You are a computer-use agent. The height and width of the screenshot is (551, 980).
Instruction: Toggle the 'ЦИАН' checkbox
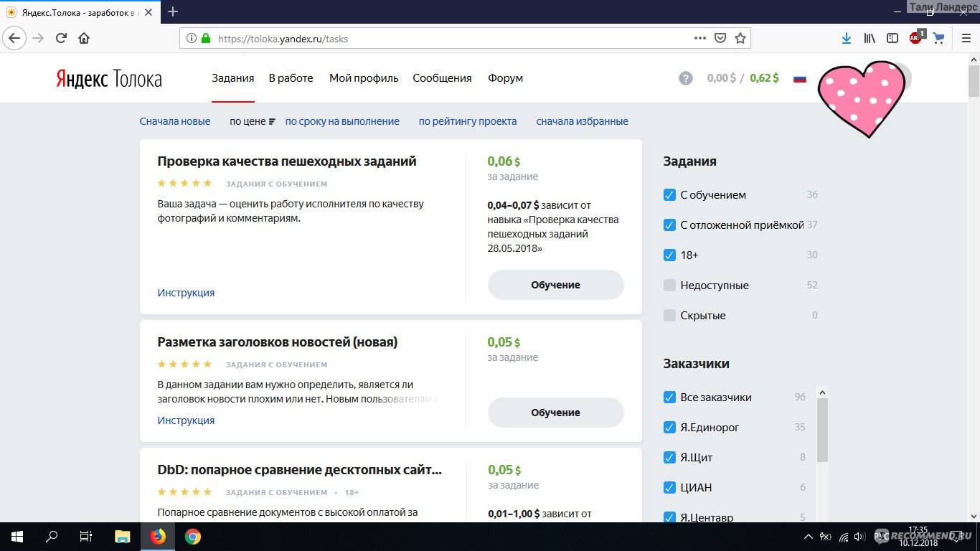pyautogui.click(x=669, y=488)
